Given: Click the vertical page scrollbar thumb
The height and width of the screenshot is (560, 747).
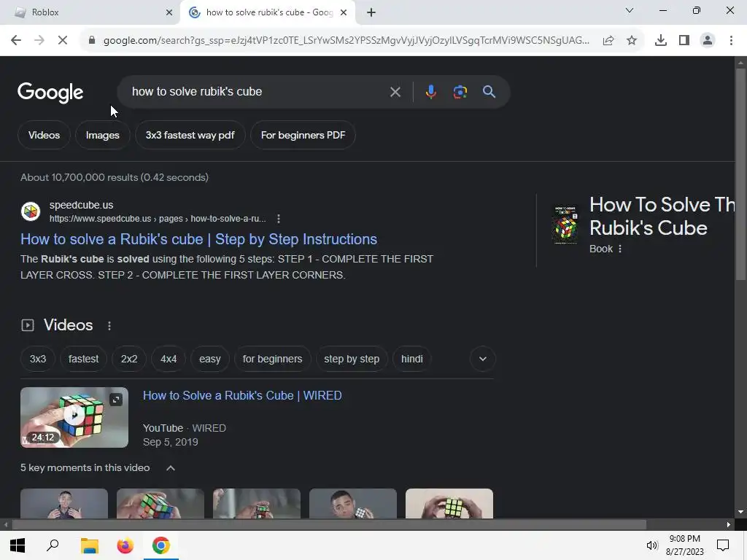Looking at the screenshot, I should pyautogui.click(x=740, y=174).
